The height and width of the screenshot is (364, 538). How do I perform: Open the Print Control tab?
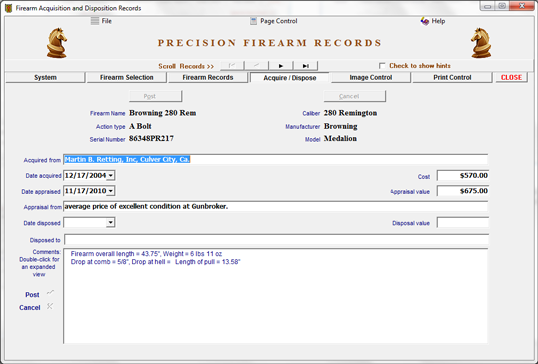pos(452,78)
